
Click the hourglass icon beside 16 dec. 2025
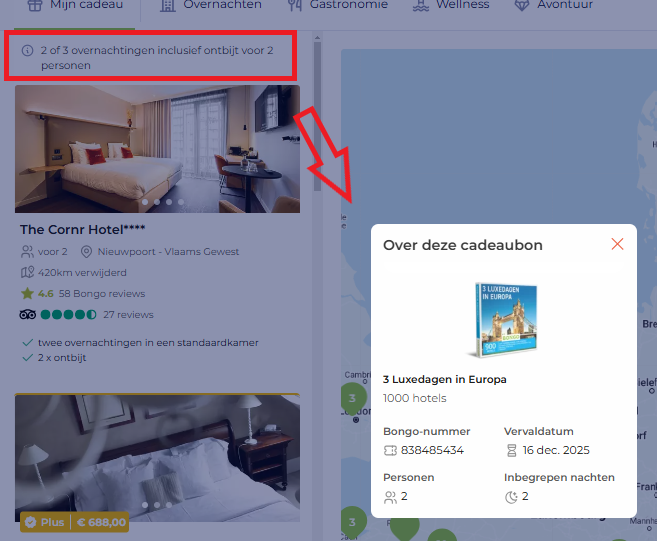click(x=512, y=450)
